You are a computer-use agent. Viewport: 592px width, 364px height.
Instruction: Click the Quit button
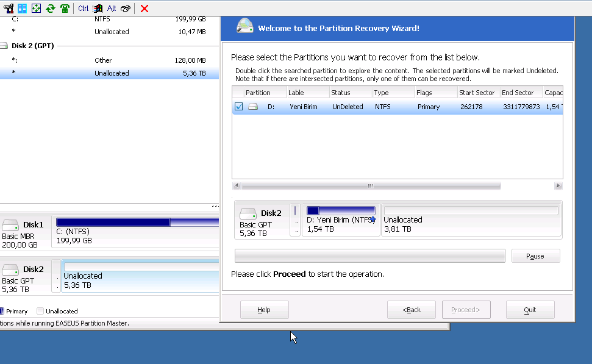click(530, 310)
